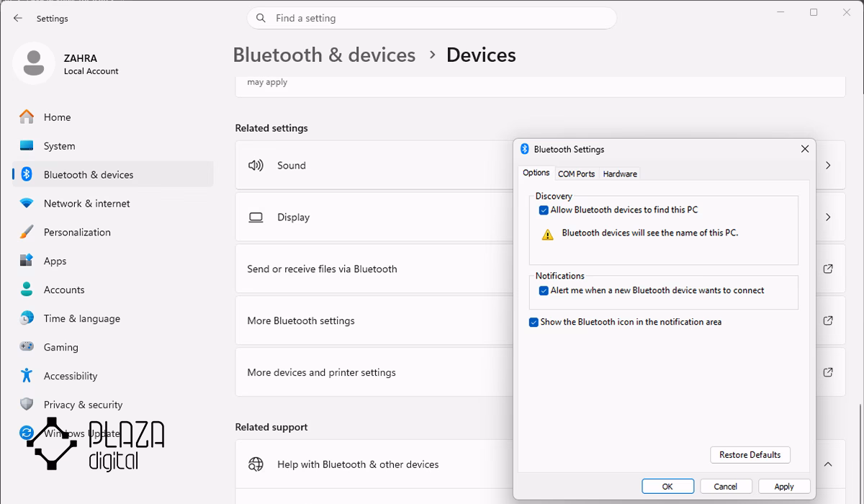Maximize the Settings window

coord(814,12)
